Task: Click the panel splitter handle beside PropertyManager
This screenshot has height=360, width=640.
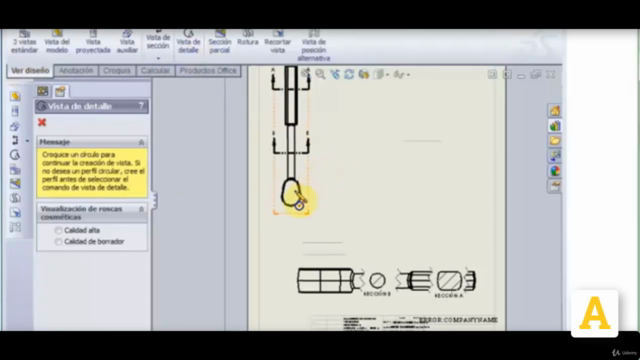Action: 154,200
